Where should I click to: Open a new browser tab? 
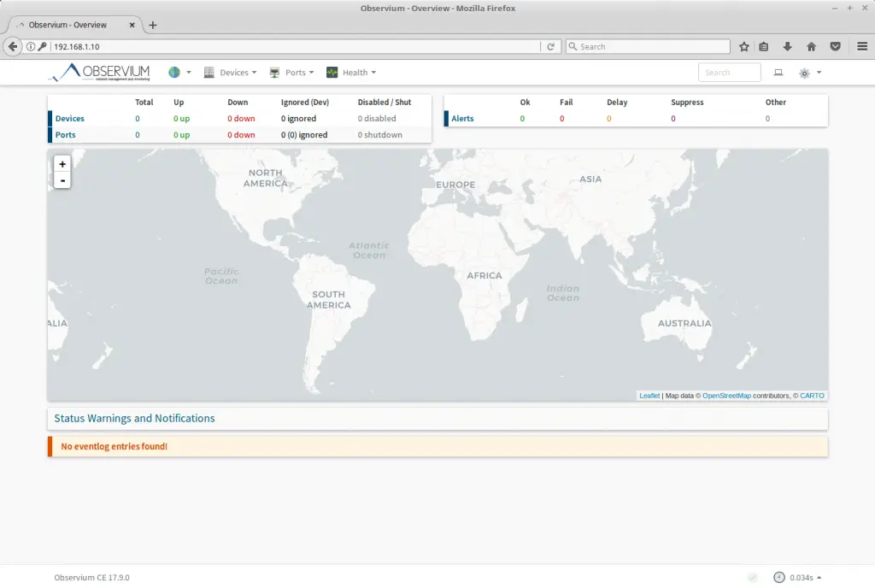152,25
